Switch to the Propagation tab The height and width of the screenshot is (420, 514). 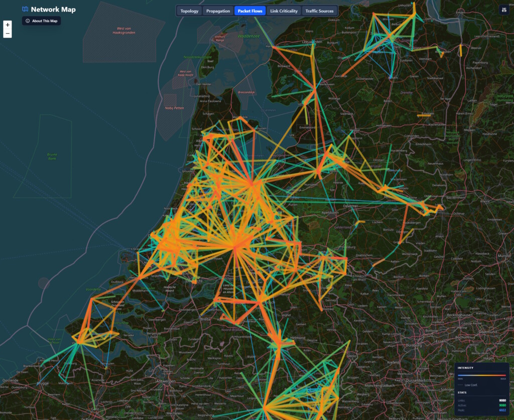(x=218, y=11)
